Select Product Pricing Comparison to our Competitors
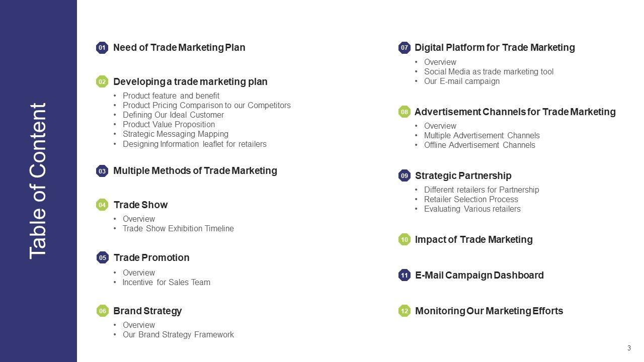The image size is (644, 362). click(x=206, y=106)
